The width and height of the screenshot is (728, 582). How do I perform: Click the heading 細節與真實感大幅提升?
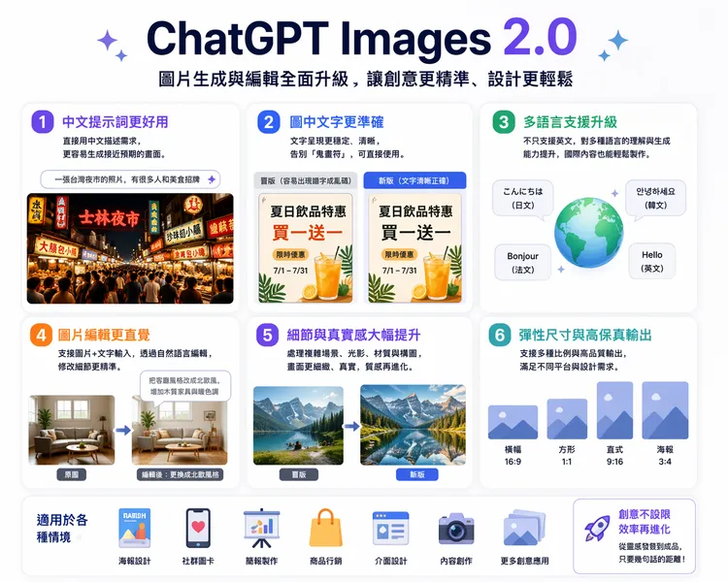tap(353, 335)
